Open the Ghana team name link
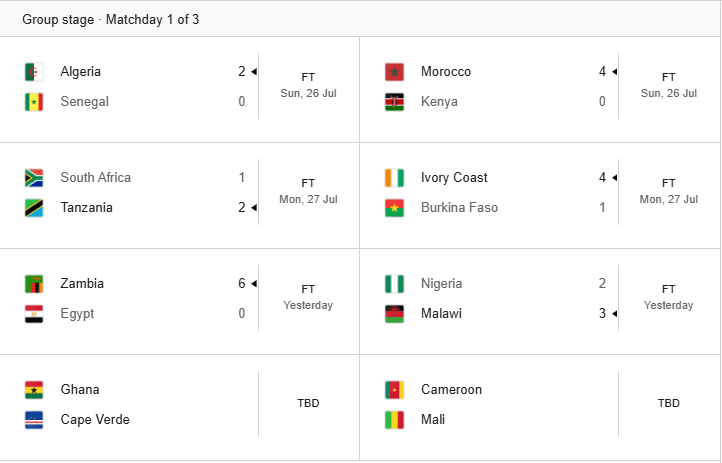 (x=80, y=389)
